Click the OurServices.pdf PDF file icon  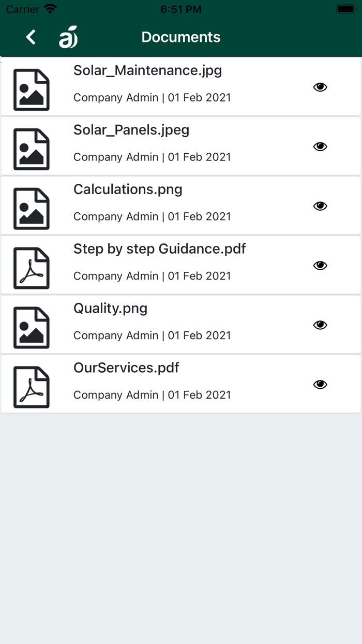[x=31, y=387]
